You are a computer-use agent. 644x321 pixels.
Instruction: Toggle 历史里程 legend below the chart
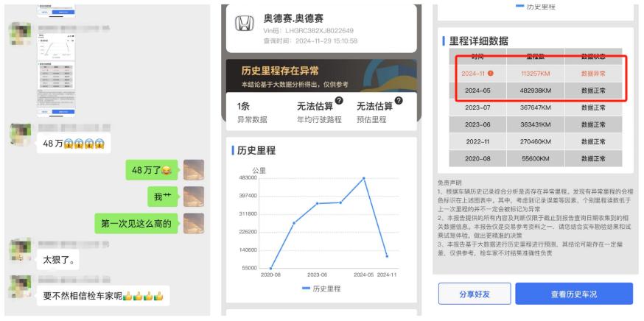[322, 289]
